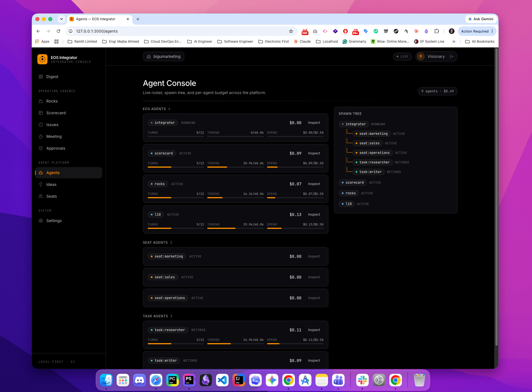
Task: Bookmark this page with star icon
Action: coord(291,31)
